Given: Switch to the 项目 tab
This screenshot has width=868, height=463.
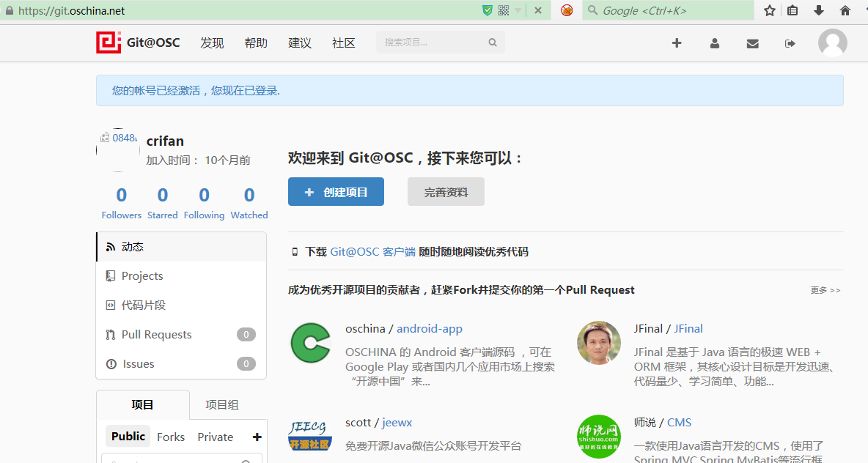Looking at the screenshot, I should pyautogui.click(x=143, y=404).
